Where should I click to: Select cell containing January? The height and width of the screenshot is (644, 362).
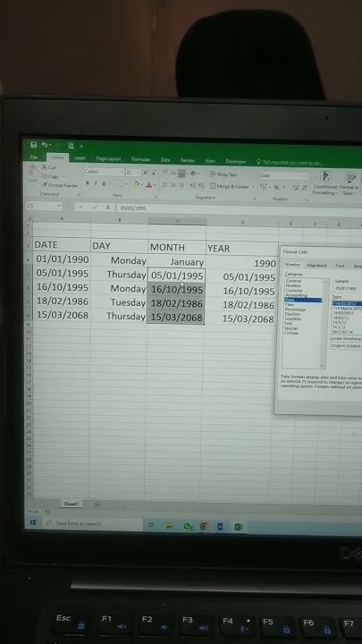tap(177, 261)
